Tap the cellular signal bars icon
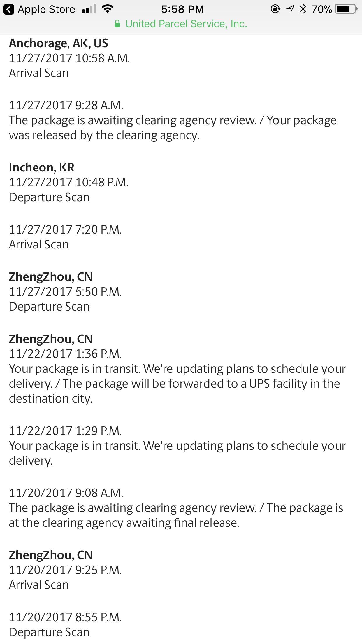Image resolution: width=362 pixels, height=644 pixels. (x=89, y=9)
